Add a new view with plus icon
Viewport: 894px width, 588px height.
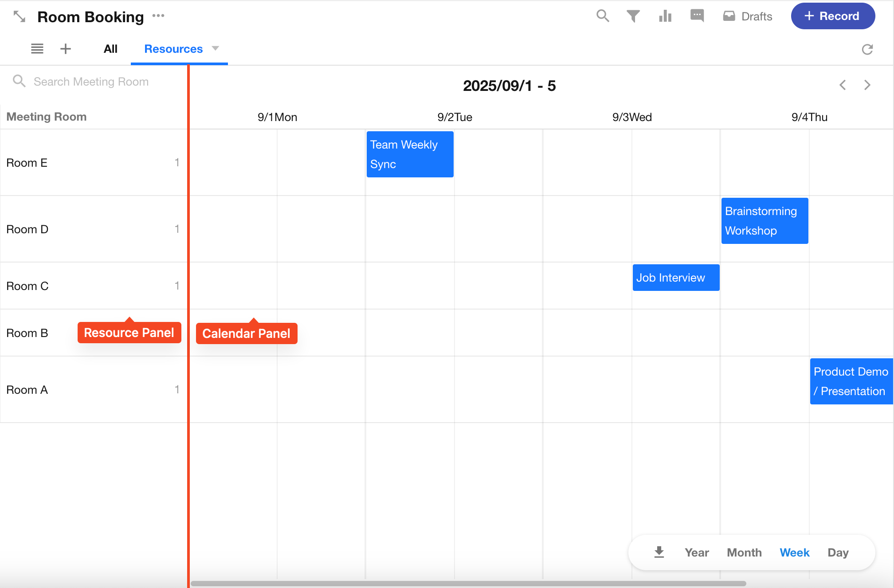[66, 49]
